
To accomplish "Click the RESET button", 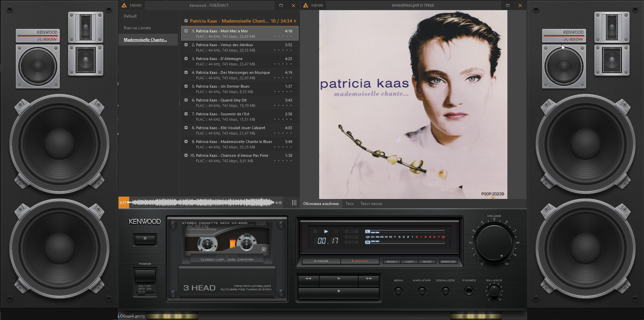I will [x=392, y=261].
